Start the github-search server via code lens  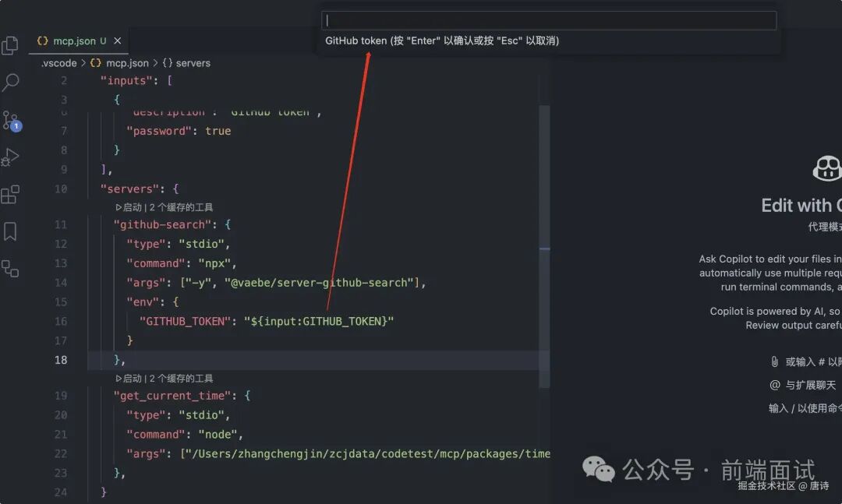pyautogui.click(x=129, y=207)
